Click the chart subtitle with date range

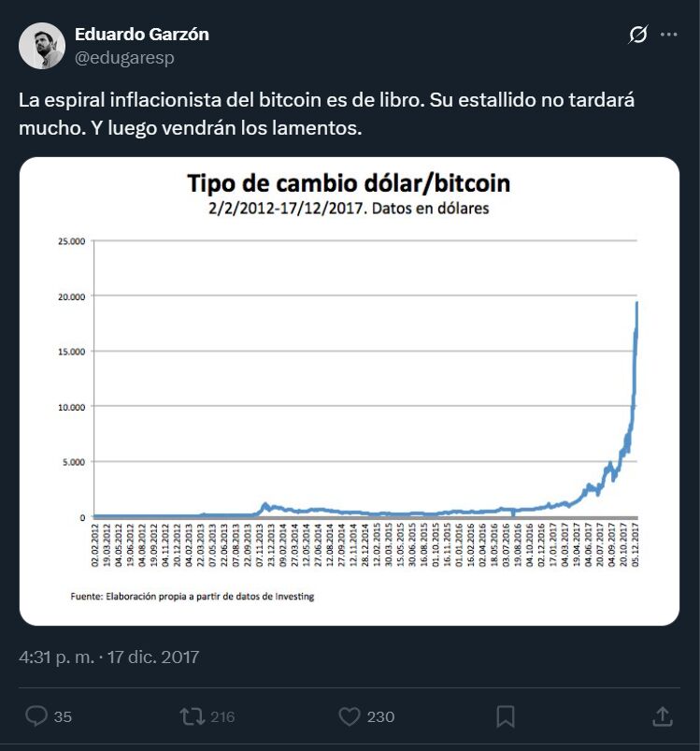click(x=349, y=209)
